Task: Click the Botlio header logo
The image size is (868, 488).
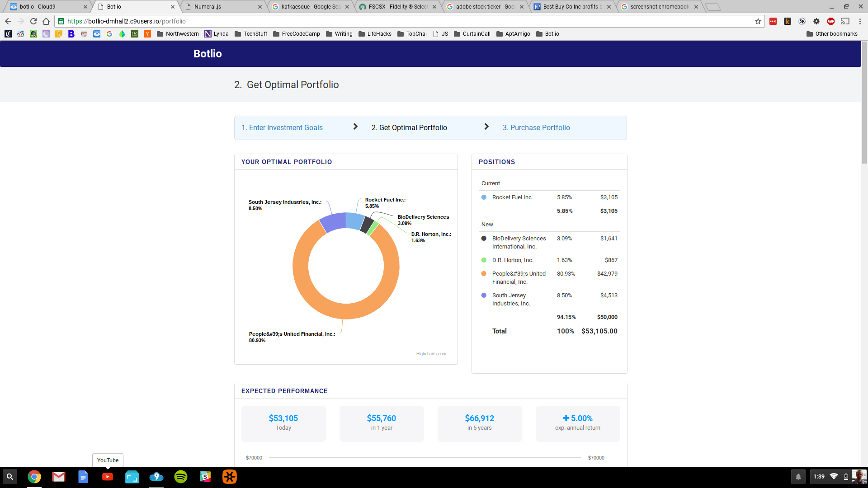Action: 208,54
